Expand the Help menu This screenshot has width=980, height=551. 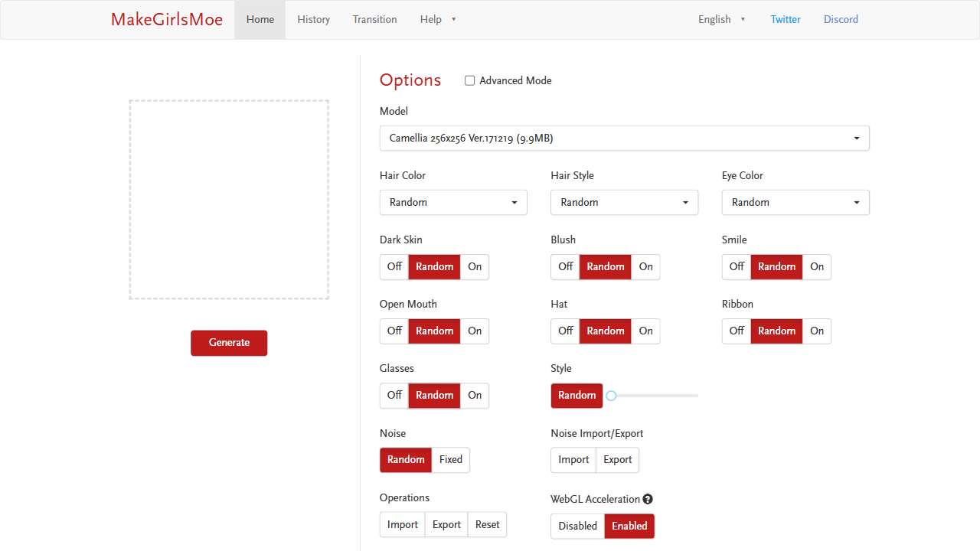click(x=438, y=20)
